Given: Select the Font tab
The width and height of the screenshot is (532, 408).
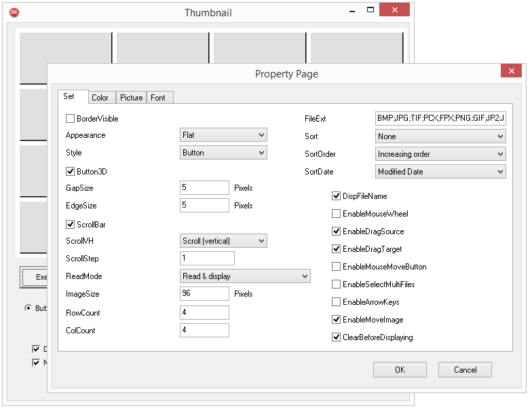Looking at the screenshot, I should pyautogui.click(x=158, y=98).
